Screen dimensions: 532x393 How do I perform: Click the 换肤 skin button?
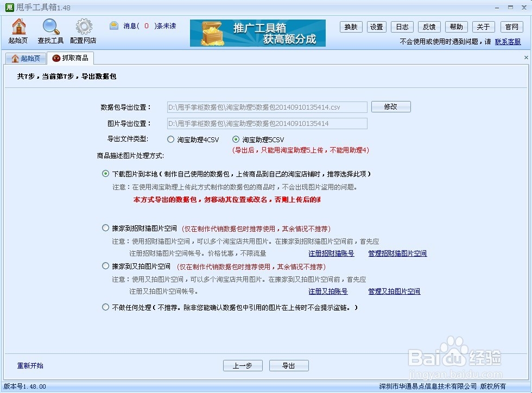coord(351,27)
